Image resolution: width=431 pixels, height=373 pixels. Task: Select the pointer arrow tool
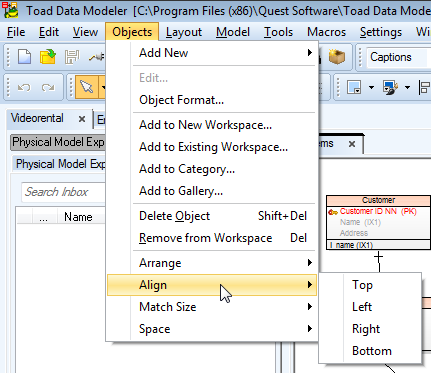click(x=87, y=87)
